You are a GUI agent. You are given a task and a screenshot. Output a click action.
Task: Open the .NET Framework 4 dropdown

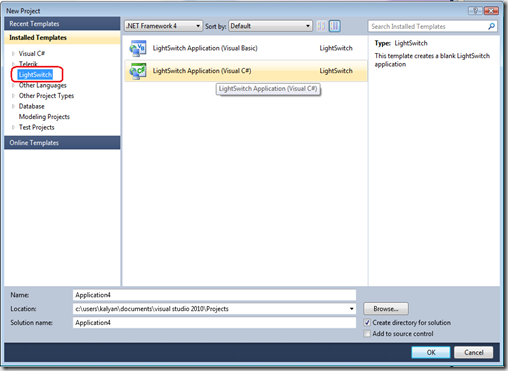click(x=163, y=26)
